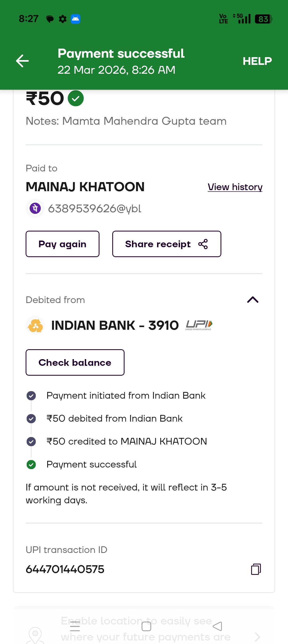Screen dimensions: 288x644
Task: Tap the Android home navigation button
Action: pos(146,626)
